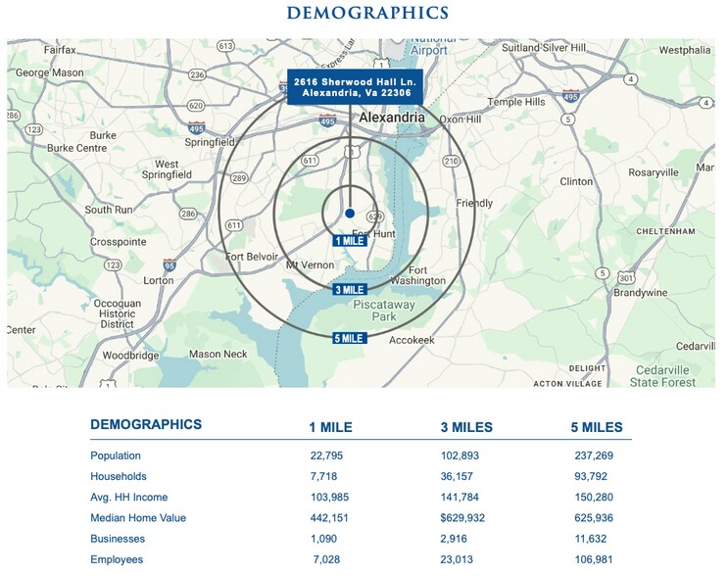Click the 1 MILE radius marker
Viewport: 728px width, 576px height.
tap(350, 241)
